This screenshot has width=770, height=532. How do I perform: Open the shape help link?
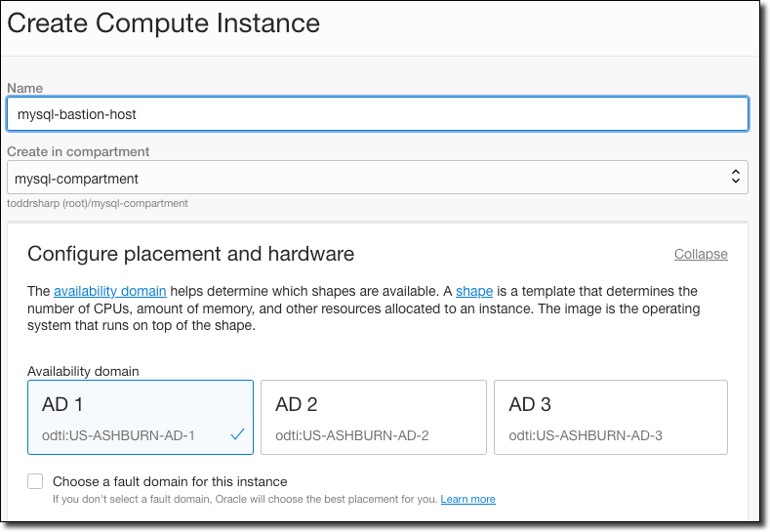473,291
